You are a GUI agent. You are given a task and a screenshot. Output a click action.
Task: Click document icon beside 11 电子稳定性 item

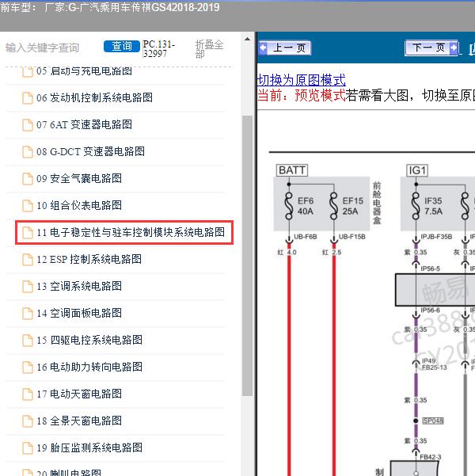coord(28,233)
